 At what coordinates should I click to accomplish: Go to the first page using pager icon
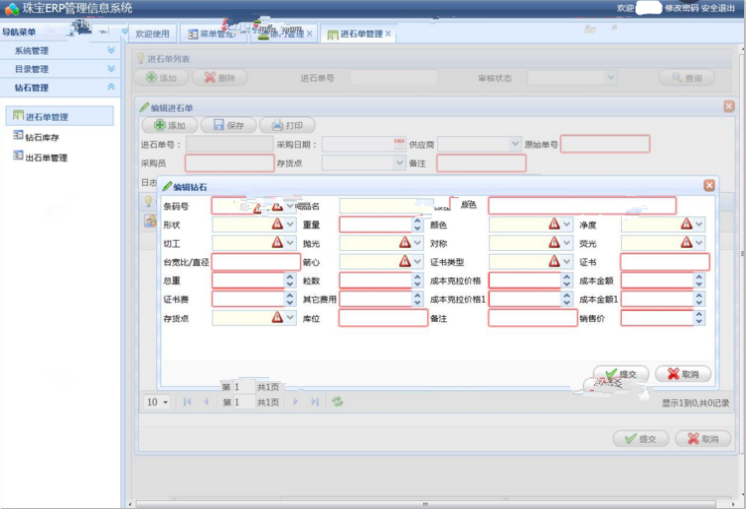(186, 402)
